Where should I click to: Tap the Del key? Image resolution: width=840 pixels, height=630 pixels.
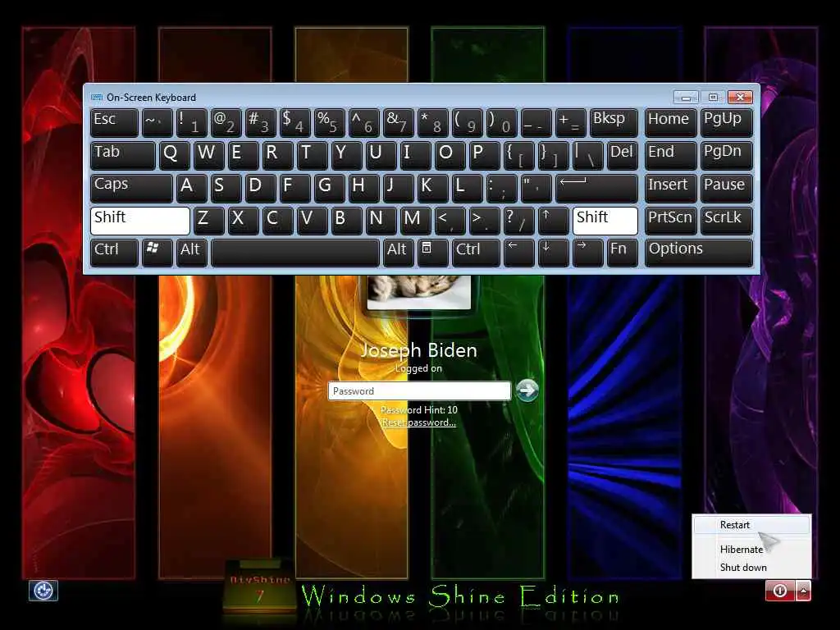(x=623, y=155)
